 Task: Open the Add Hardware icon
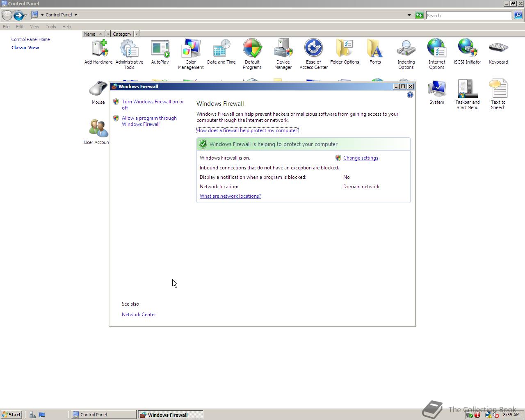coord(98,52)
